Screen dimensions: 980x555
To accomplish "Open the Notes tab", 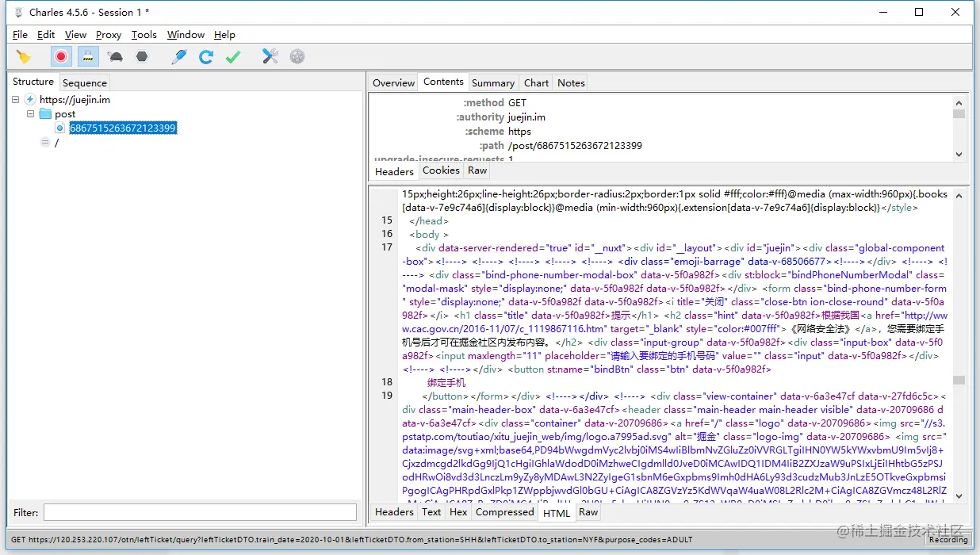I will point(571,82).
